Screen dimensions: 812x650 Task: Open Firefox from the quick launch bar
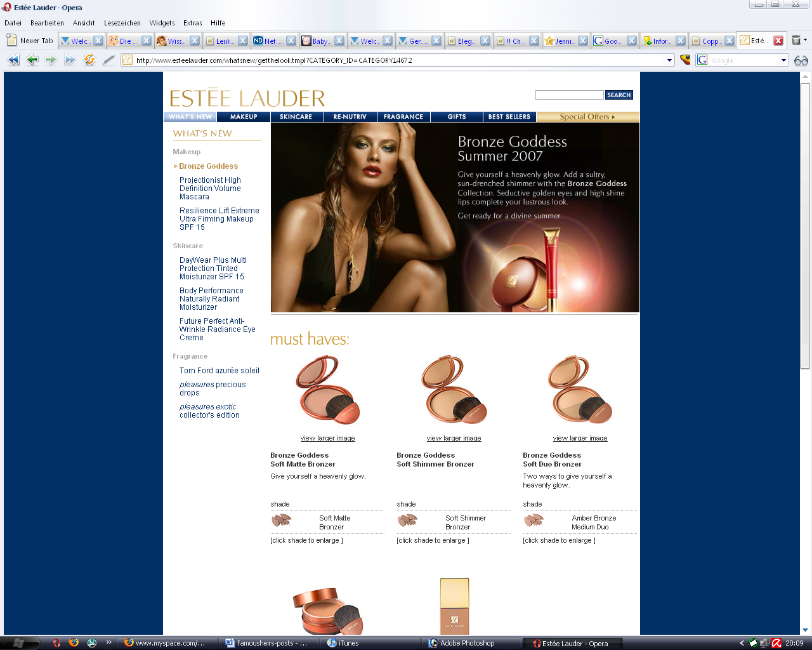(74, 642)
